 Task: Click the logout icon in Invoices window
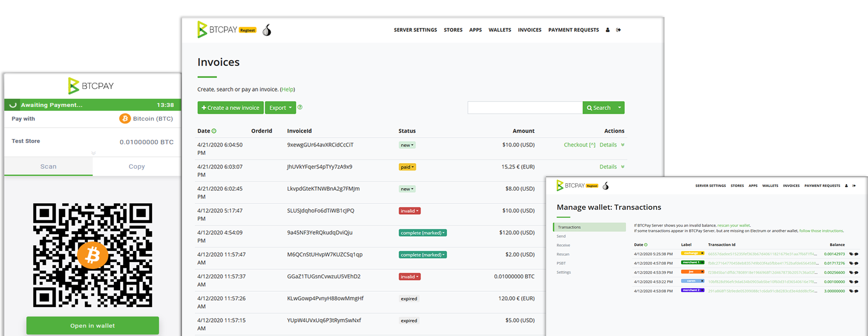[x=619, y=30]
